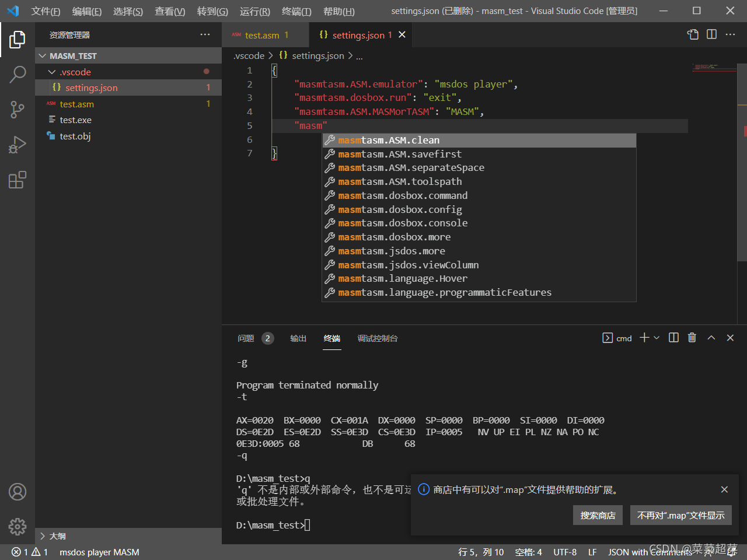Dismiss the .map extension notification
The width and height of the screenshot is (747, 560).
click(x=724, y=489)
